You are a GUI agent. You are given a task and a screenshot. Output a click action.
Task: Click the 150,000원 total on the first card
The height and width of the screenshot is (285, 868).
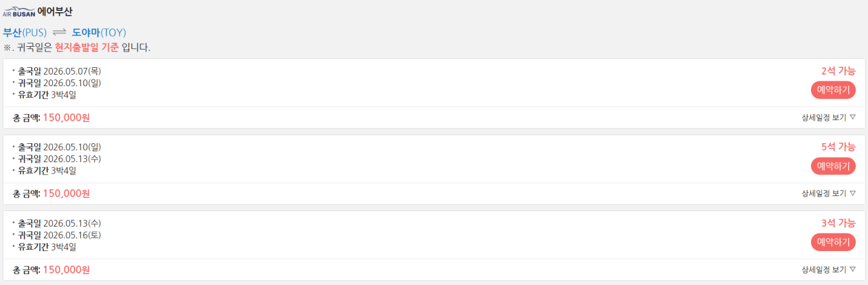[x=66, y=117]
